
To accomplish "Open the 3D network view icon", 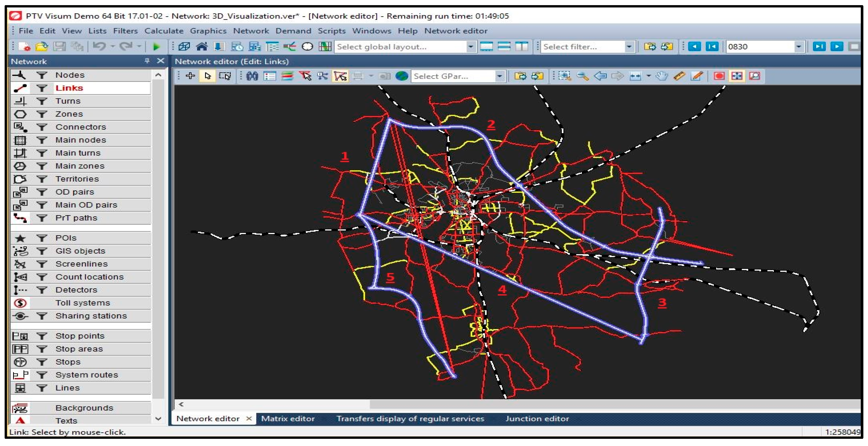I will point(184,47).
